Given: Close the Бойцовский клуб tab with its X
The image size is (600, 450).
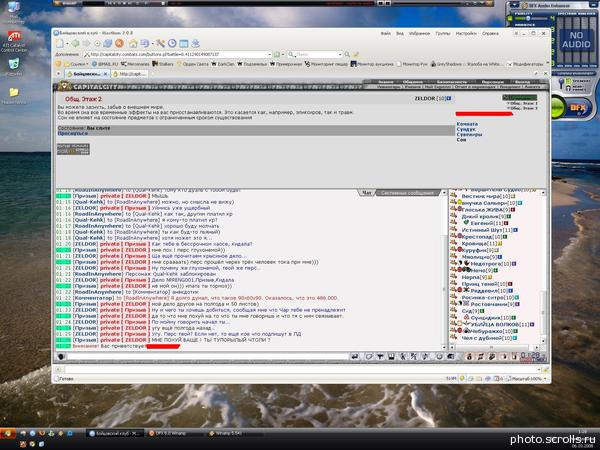Looking at the screenshot, I should pyautogui.click(x=105, y=74).
